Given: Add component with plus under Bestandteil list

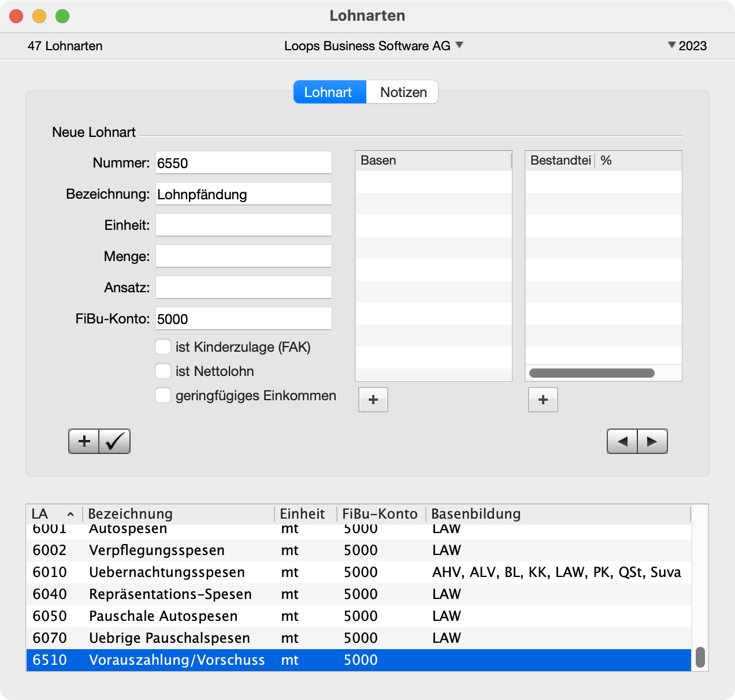Looking at the screenshot, I should coord(543,400).
